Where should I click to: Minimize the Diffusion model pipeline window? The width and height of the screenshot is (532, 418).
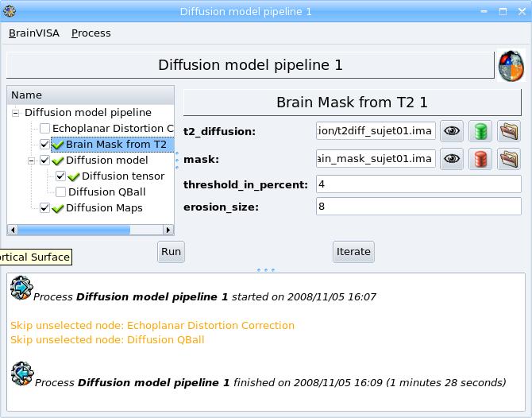pyautogui.click(x=484, y=12)
